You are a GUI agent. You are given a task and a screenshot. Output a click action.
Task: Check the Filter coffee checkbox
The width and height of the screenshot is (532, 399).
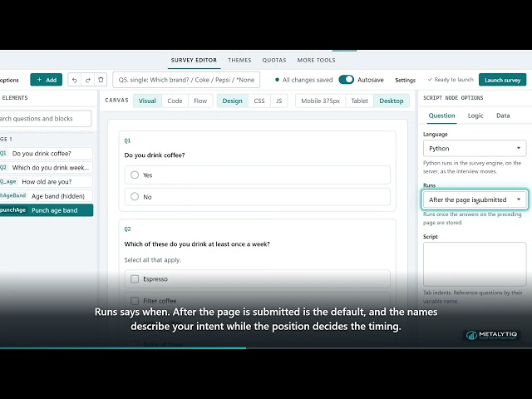(x=135, y=301)
